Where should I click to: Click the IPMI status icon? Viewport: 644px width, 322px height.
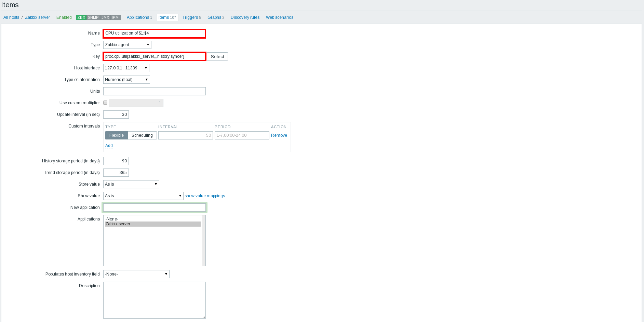pos(115,17)
